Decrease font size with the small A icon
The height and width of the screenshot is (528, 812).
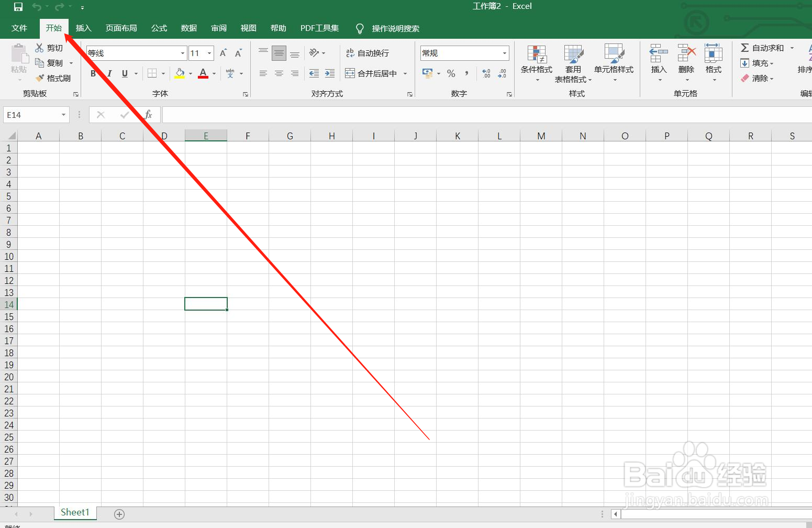(x=238, y=53)
